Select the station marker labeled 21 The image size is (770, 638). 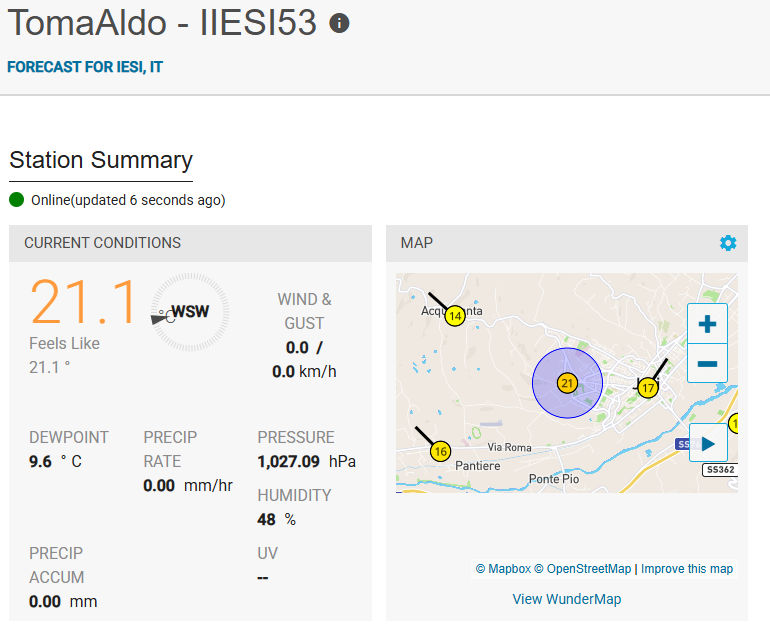point(567,383)
